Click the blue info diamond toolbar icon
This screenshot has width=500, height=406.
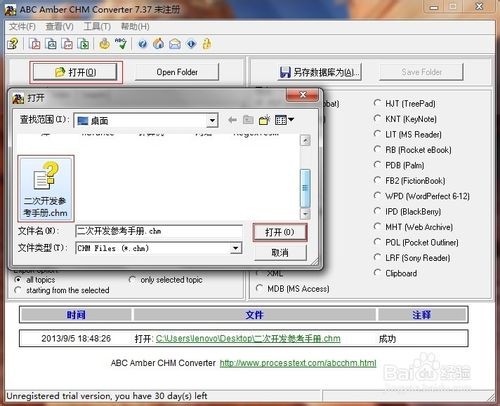(x=191, y=44)
